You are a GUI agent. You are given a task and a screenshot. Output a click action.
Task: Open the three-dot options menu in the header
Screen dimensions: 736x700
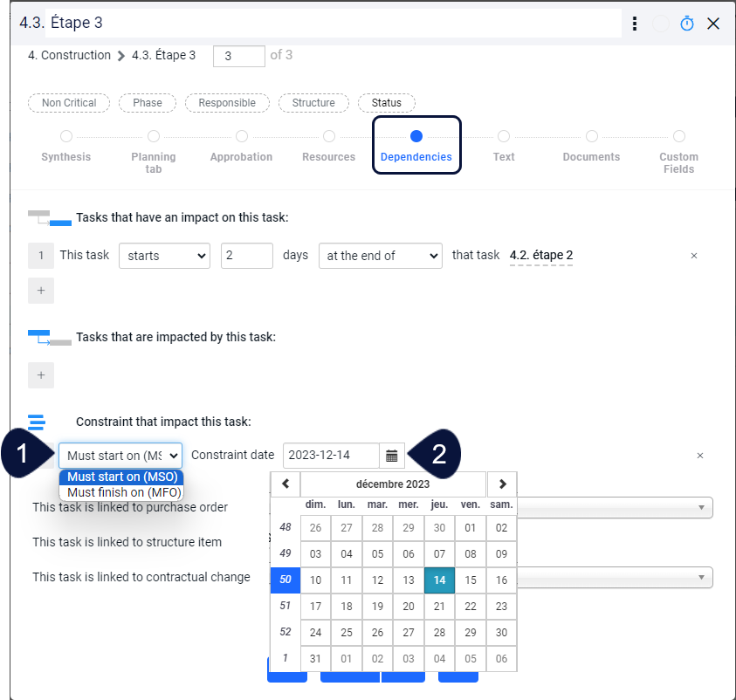(x=634, y=24)
